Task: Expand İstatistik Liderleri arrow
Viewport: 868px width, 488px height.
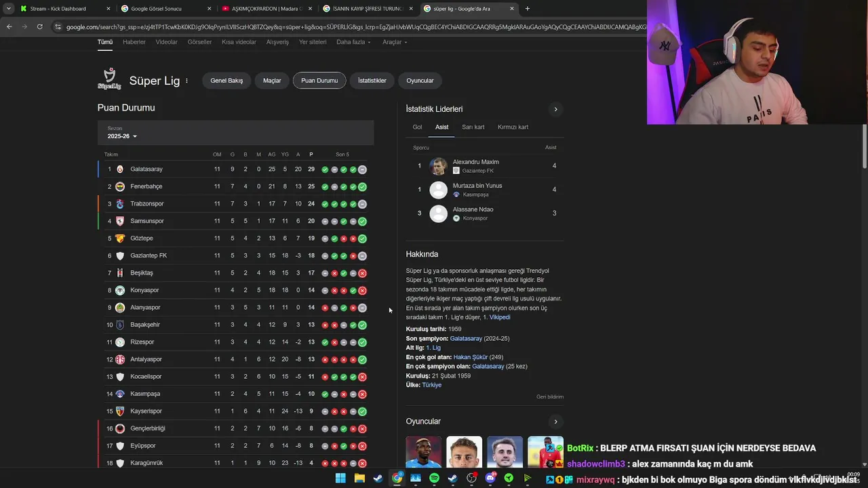Action: [x=555, y=109]
